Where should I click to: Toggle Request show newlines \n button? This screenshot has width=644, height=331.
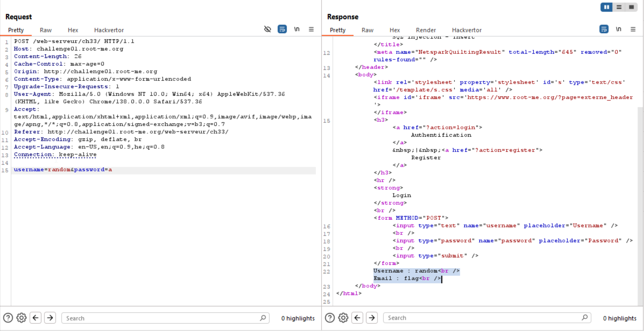297,29
